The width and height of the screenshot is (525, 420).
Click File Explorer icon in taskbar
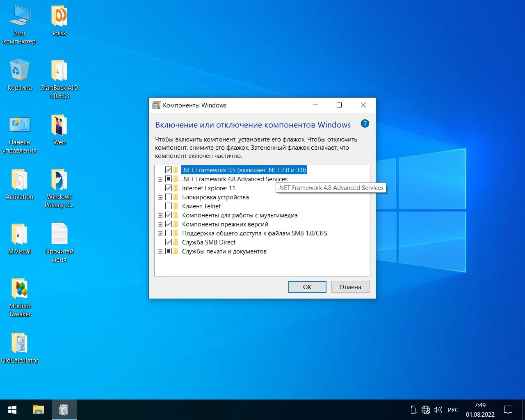(x=39, y=410)
